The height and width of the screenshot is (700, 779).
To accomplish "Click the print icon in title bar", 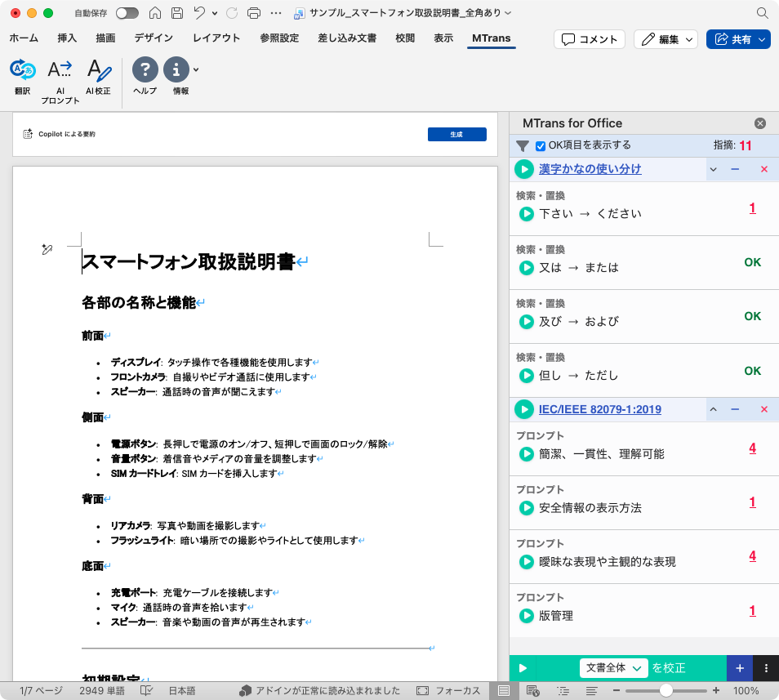I will 254,13.
